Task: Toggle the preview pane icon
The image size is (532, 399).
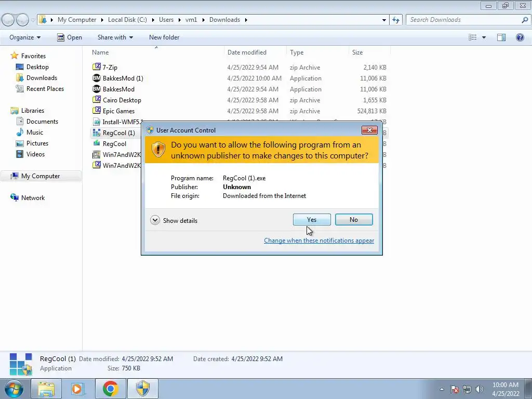Action: tap(501, 37)
